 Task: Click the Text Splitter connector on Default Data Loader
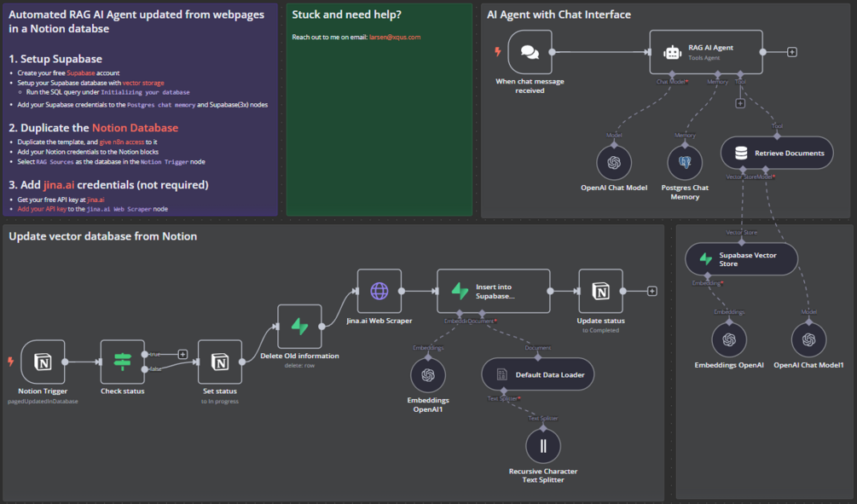503,391
